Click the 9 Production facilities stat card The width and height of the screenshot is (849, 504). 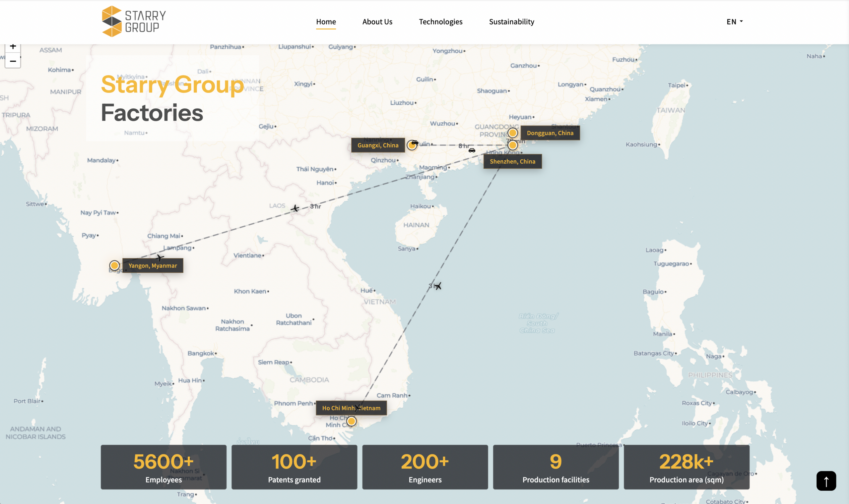pos(556,467)
